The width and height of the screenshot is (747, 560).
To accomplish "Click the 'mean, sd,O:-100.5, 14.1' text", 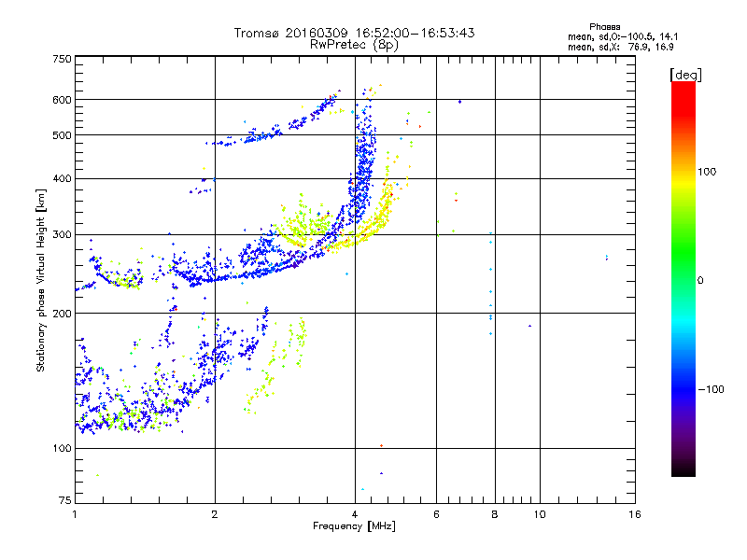I will 623,36.
